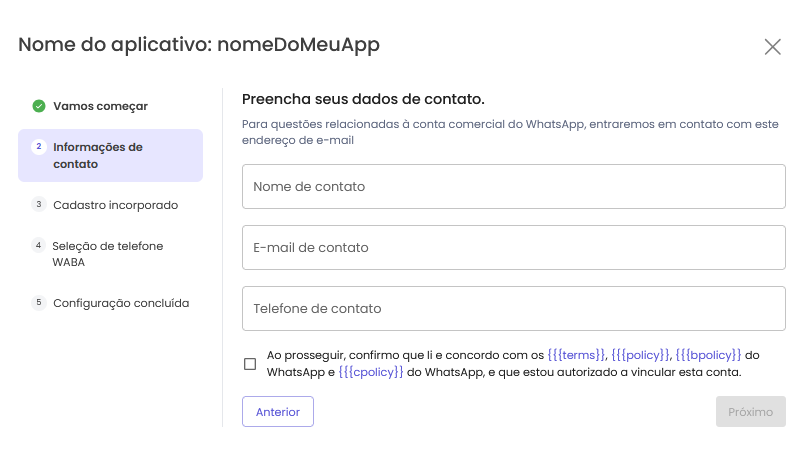Open the {{{bpolicy}}} link

click(708, 355)
